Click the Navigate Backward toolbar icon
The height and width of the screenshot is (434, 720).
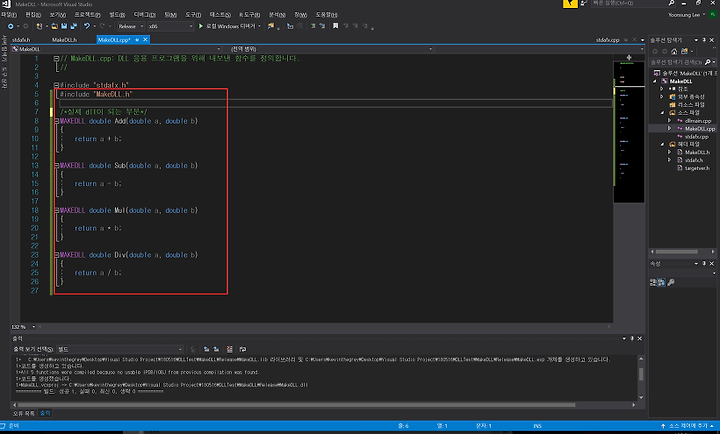[10, 26]
